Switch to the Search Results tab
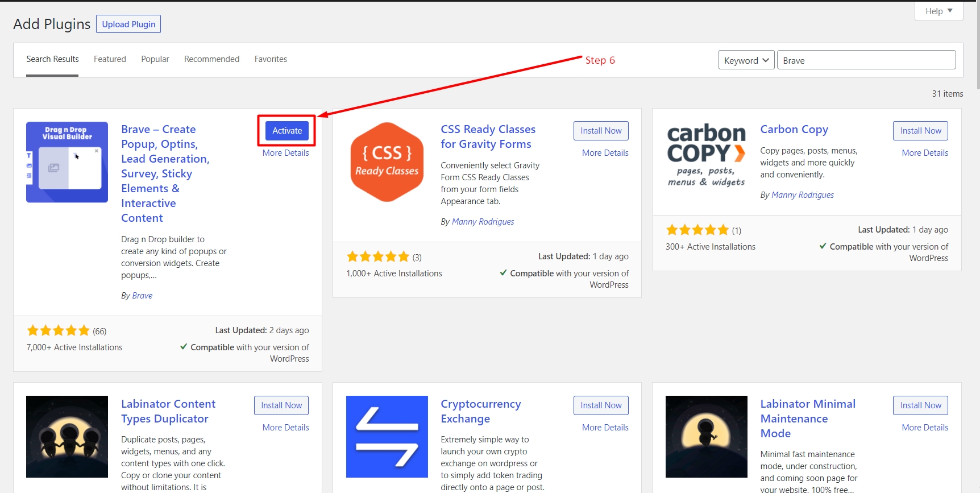The image size is (980, 493). tap(52, 59)
